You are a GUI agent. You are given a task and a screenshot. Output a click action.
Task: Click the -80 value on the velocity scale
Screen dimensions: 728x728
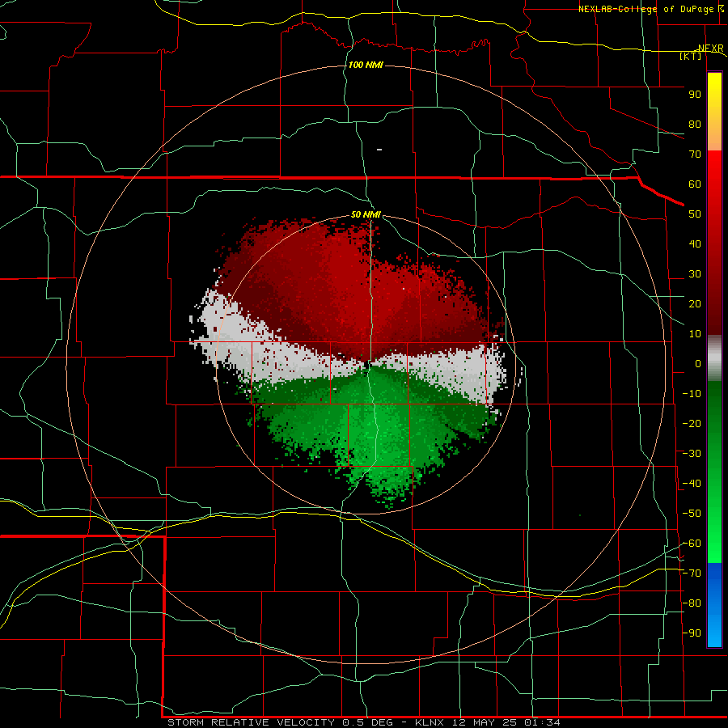(692, 603)
